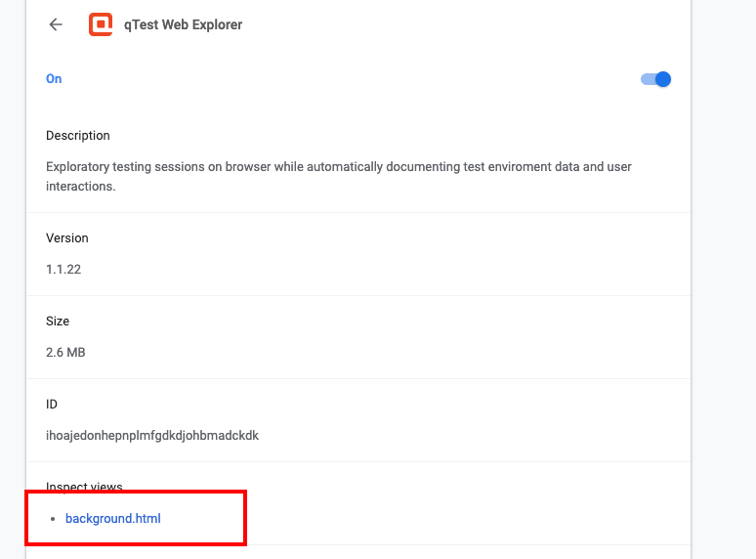
Task: Click the qTest Web Explorer logo icon
Action: pyautogui.click(x=101, y=25)
